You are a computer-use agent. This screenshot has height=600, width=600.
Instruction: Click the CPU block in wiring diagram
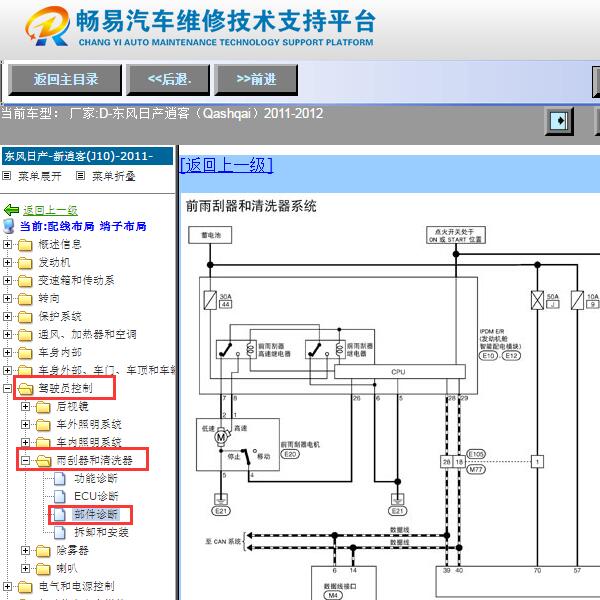pyautogui.click(x=400, y=372)
